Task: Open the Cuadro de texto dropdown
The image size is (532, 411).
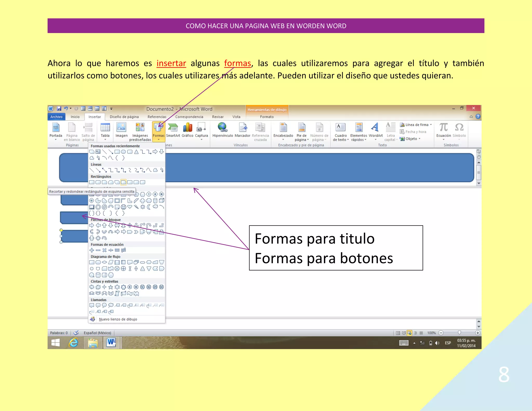Action: point(341,131)
